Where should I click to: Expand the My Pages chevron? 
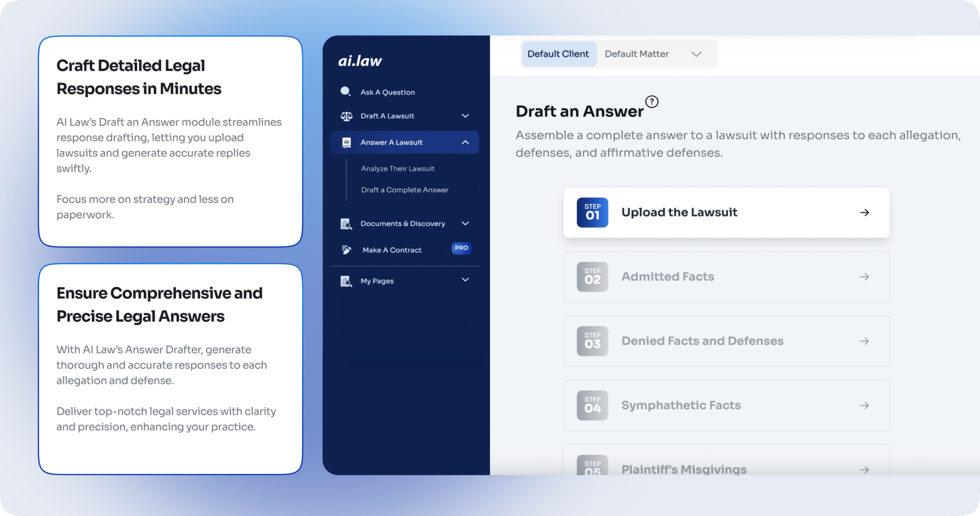[x=465, y=280]
